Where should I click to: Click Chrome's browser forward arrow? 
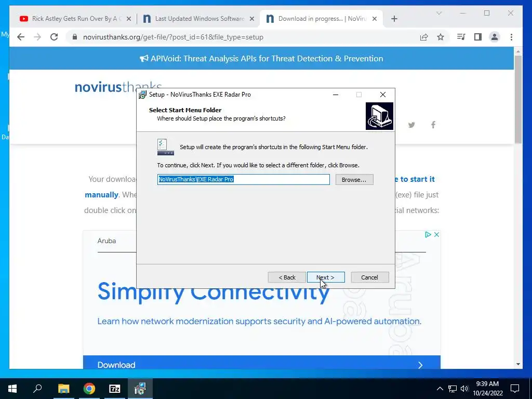coord(37,37)
